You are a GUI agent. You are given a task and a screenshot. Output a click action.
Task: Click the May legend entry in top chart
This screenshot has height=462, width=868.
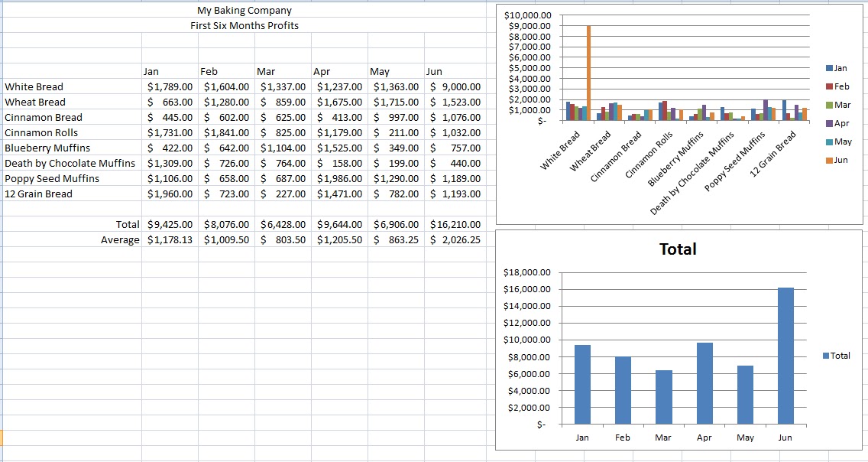click(x=839, y=142)
